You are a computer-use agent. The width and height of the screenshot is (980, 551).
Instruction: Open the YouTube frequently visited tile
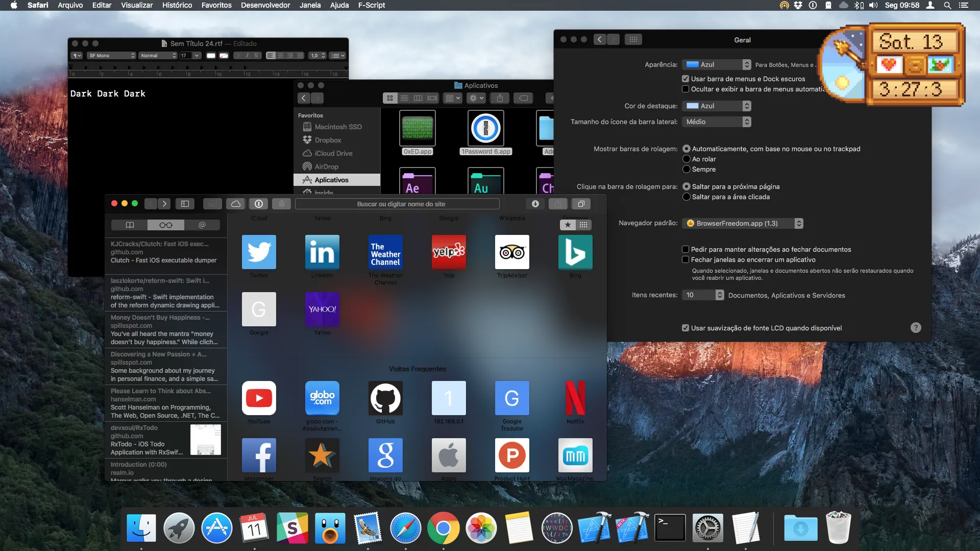pyautogui.click(x=259, y=398)
